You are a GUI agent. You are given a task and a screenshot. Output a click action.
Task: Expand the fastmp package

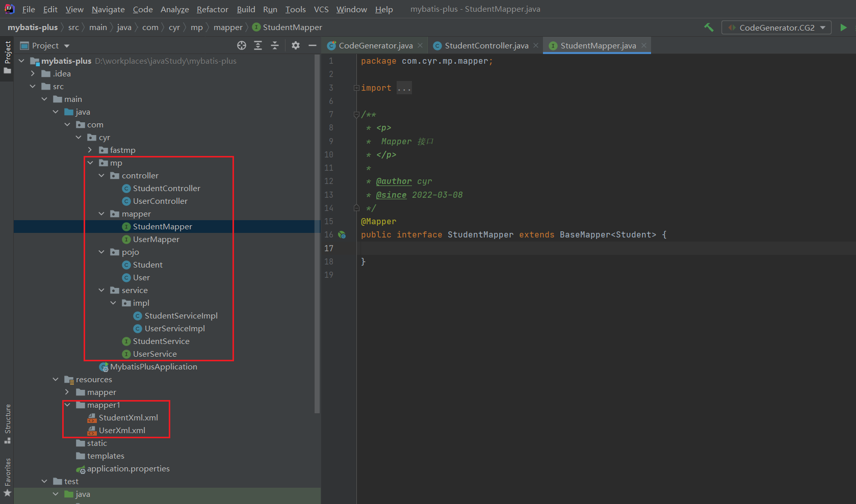(90, 150)
